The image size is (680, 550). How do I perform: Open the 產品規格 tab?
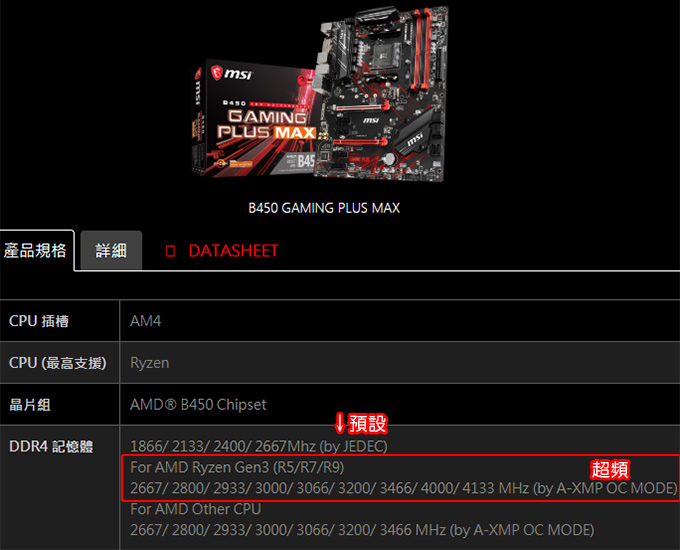(x=36, y=251)
